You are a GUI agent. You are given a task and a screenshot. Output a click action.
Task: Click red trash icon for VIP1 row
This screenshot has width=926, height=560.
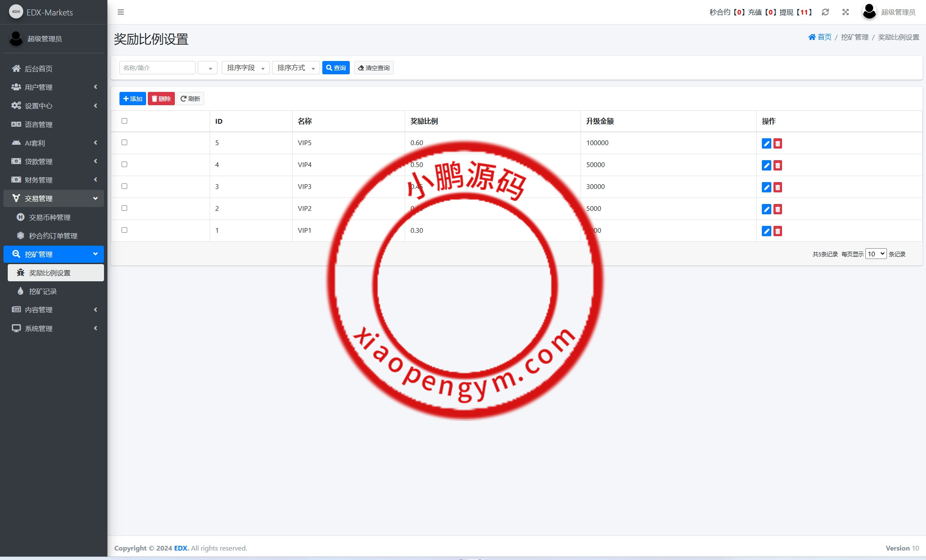[777, 231]
